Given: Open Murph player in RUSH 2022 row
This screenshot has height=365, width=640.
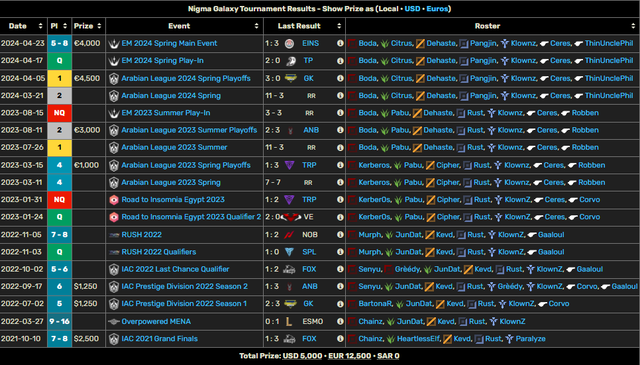Looking at the screenshot, I should (370, 235).
